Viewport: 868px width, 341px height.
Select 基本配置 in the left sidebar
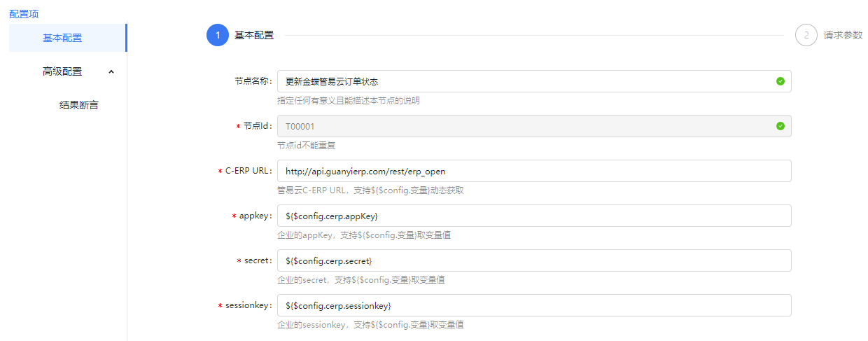62,38
